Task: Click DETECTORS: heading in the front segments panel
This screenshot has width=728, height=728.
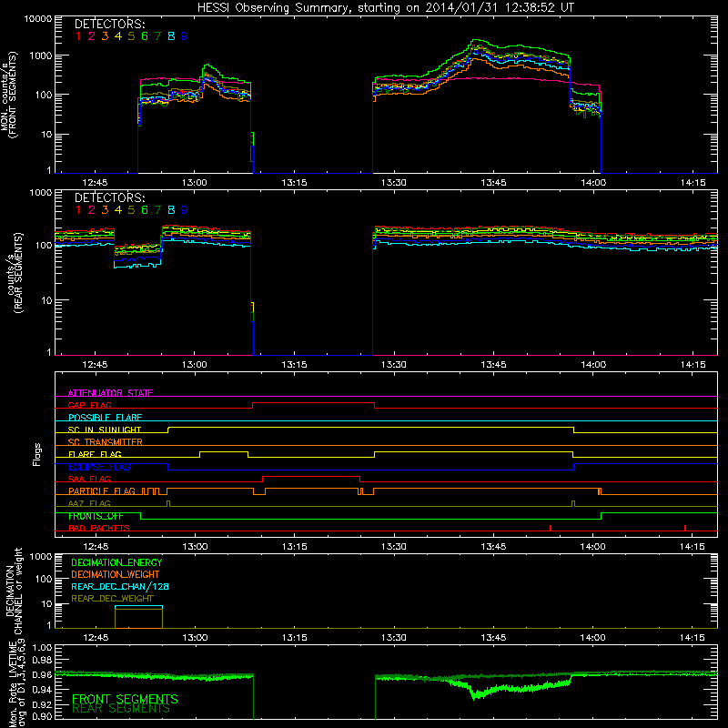Action: pos(110,24)
